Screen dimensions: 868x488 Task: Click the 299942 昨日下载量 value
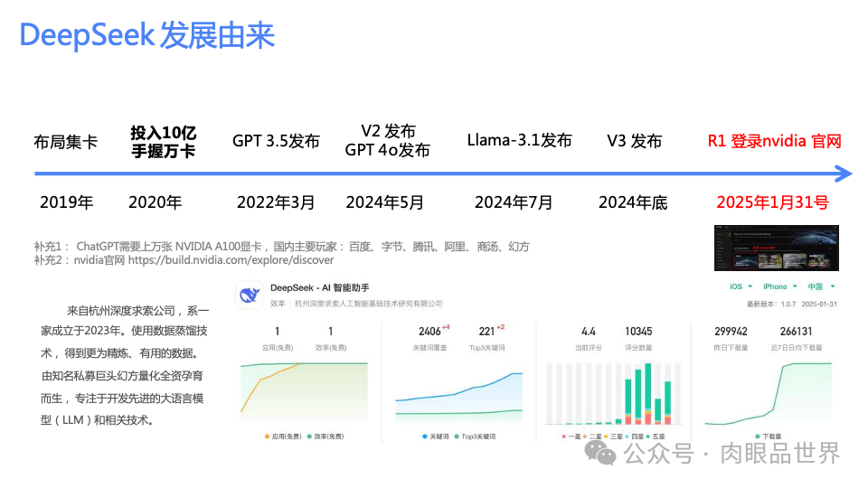coord(731,332)
